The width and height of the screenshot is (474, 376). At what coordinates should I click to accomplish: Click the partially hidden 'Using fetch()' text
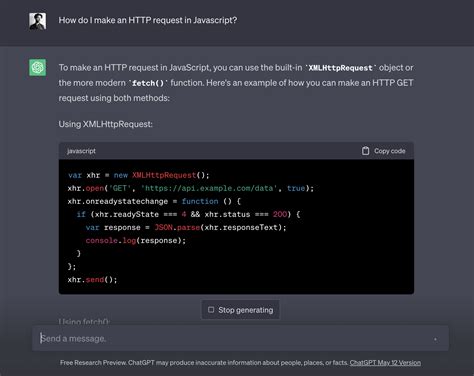(x=84, y=322)
